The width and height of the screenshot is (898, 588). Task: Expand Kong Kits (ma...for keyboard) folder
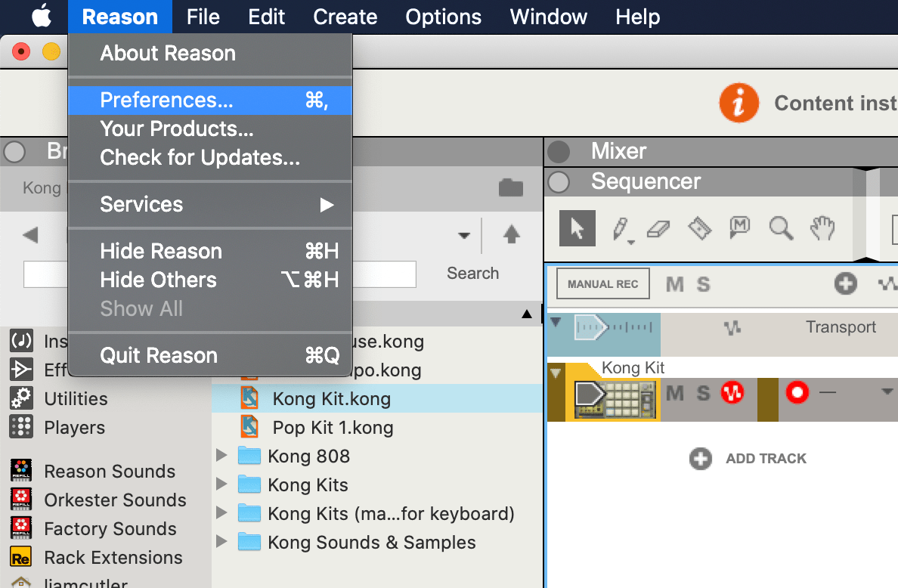[x=221, y=513]
